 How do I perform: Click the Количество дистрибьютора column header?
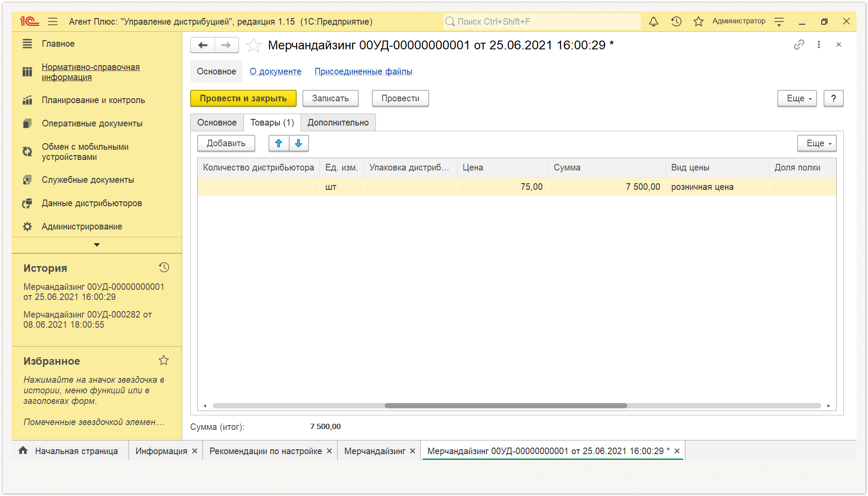(258, 167)
